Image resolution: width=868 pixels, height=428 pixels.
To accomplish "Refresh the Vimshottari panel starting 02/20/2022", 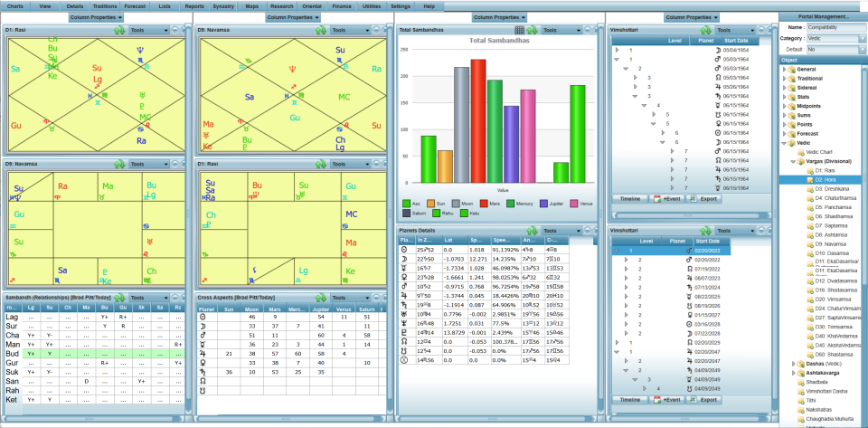I will [706, 231].
